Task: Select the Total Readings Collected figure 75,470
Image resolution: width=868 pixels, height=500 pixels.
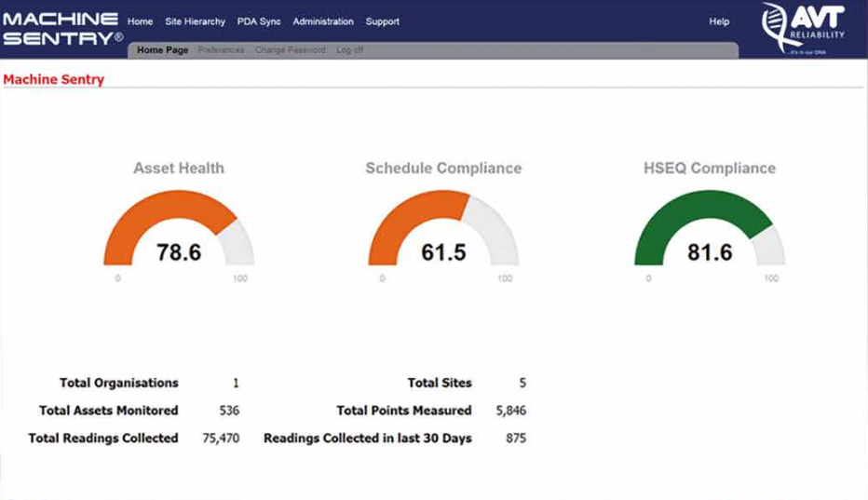Action: (221, 438)
